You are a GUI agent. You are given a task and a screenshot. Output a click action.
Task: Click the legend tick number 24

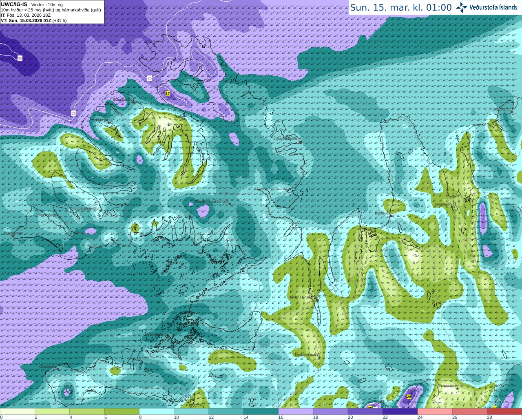(x=420, y=417)
